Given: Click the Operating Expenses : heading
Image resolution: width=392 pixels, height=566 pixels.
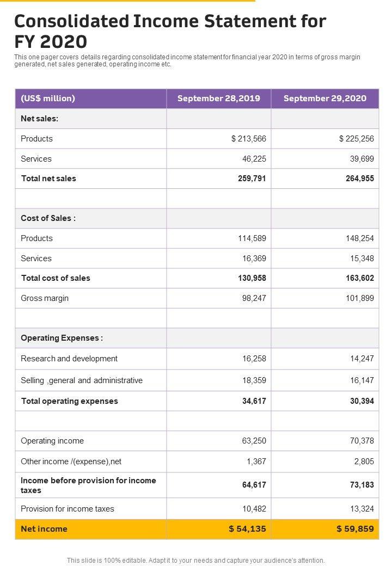Looking at the screenshot, I should click(62, 338).
